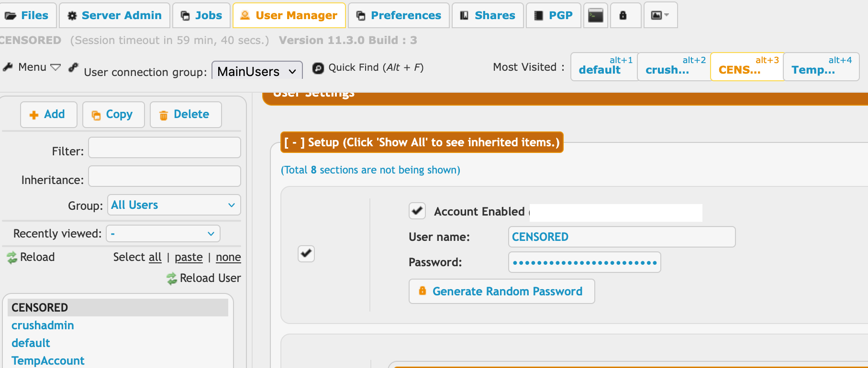Open the terminal console icon
868x368 pixels.
[596, 15]
